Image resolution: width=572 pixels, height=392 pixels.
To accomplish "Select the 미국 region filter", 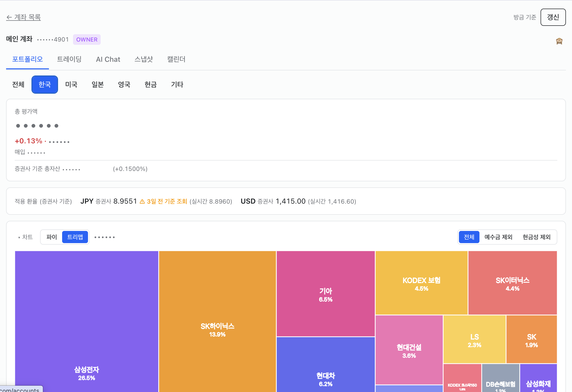I will point(71,85).
